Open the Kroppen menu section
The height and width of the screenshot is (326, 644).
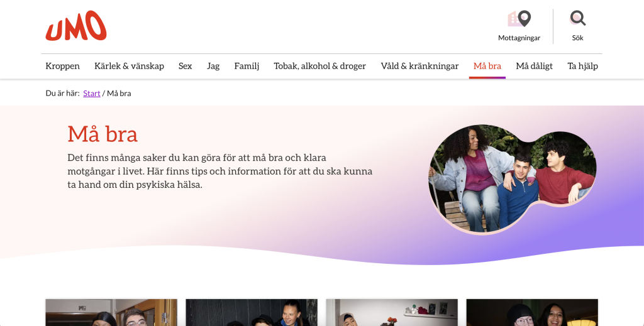coord(63,66)
